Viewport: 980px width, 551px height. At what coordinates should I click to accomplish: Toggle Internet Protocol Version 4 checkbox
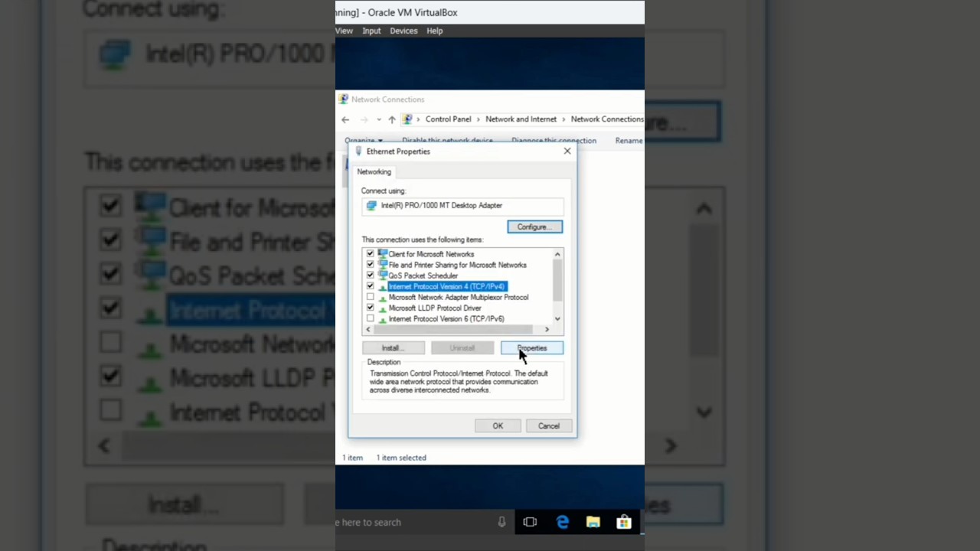click(x=371, y=286)
